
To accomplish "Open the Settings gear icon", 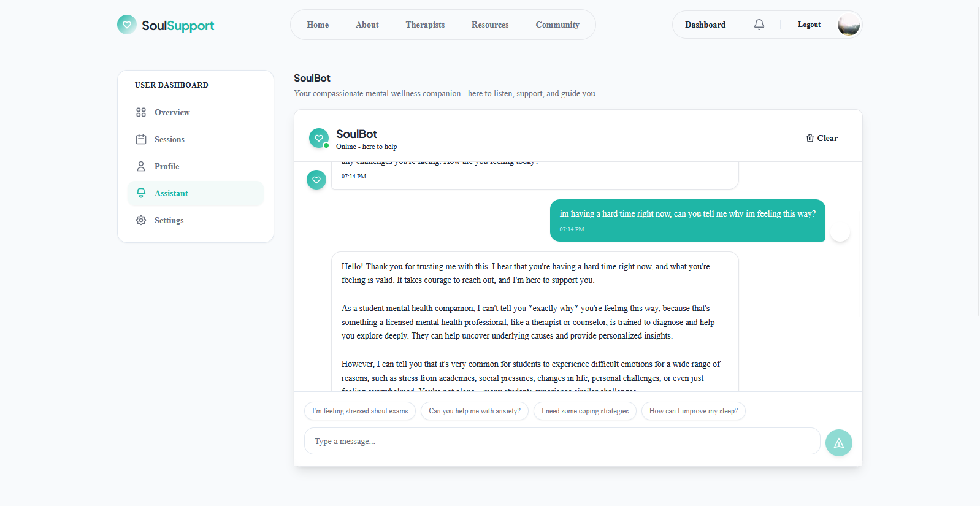I will [141, 220].
